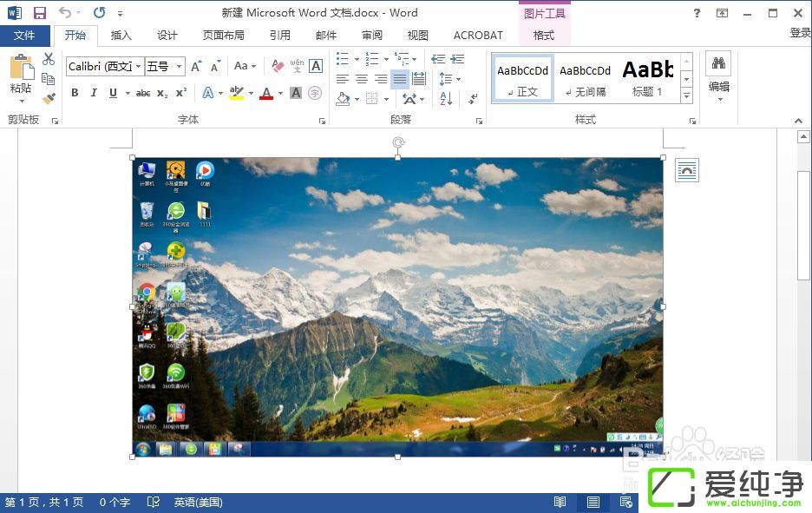The width and height of the screenshot is (812, 513).
Task: Expand the font color dropdown arrow
Action: [279, 92]
